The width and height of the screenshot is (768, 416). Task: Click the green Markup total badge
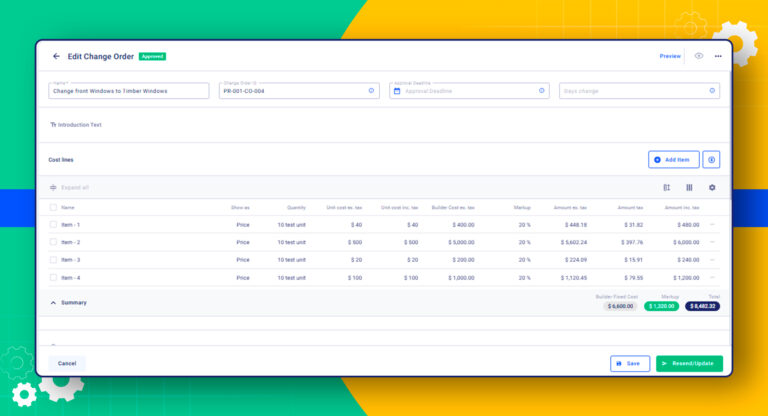(661, 306)
